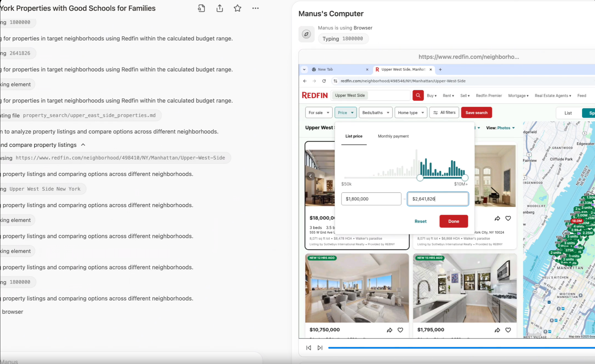Open the three-dots more options menu

pyautogui.click(x=256, y=8)
